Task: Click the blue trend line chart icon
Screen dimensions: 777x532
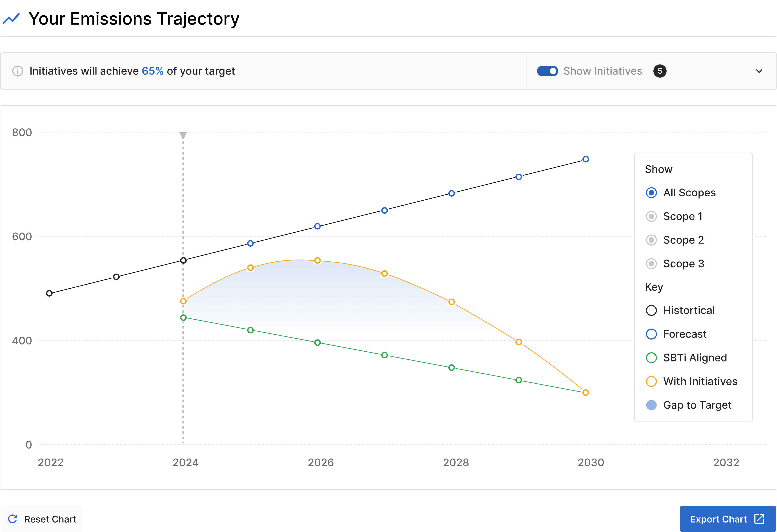Action: pos(11,19)
